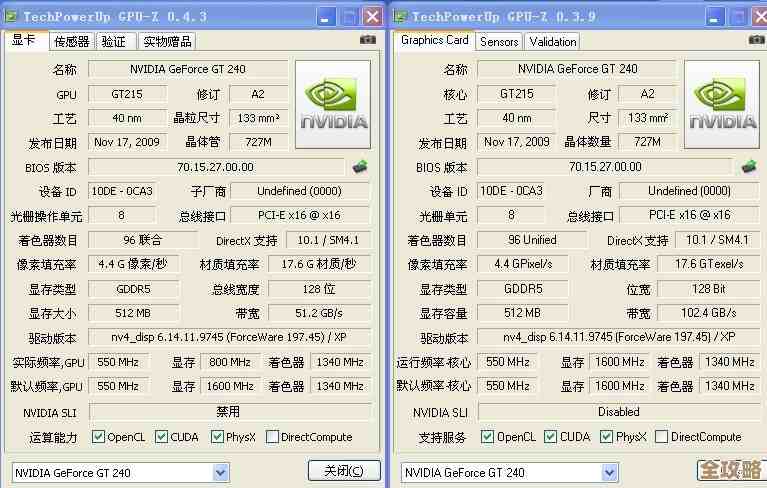Toggle DirectCompute checkbox in GPU-Z 0.4.3
Image resolution: width=767 pixels, height=488 pixels.
tap(272, 437)
